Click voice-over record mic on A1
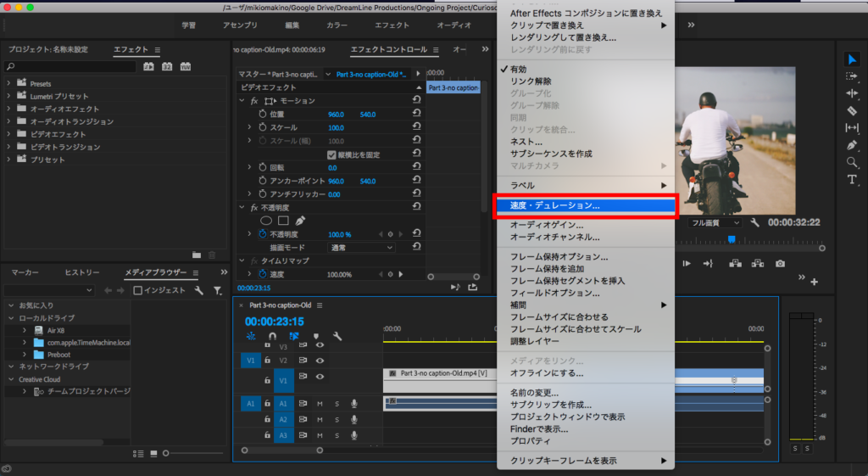This screenshot has height=476, width=868. tap(354, 403)
